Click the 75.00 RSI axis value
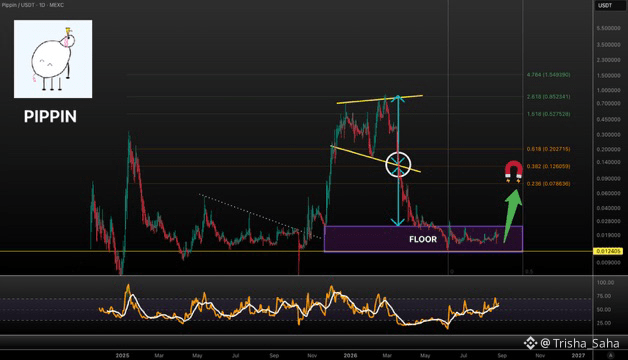The height and width of the screenshot is (360, 628). point(604,296)
